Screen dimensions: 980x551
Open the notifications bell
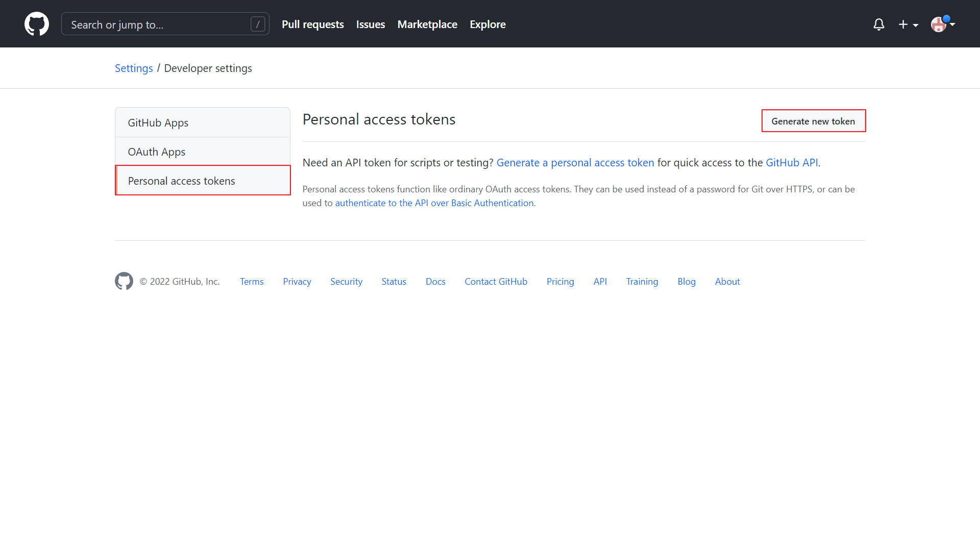tap(878, 24)
